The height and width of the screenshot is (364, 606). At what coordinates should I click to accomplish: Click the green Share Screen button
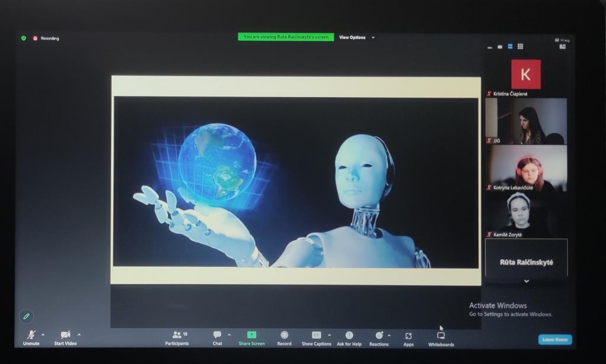tap(252, 338)
